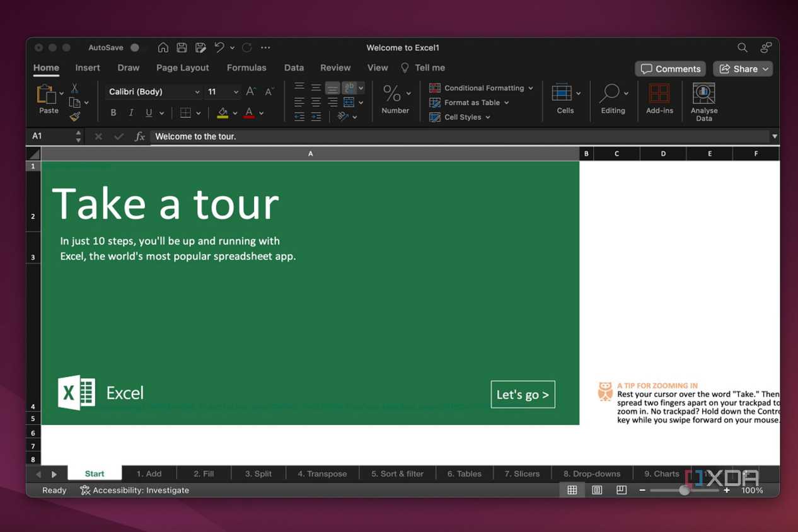
Task: Click the Let's go > button
Action: pyautogui.click(x=523, y=395)
